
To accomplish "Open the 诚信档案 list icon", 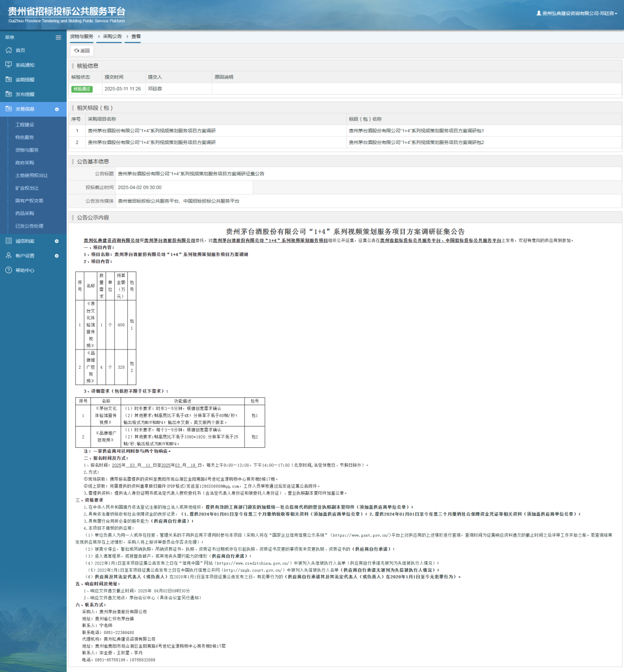I will coord(8,241).
